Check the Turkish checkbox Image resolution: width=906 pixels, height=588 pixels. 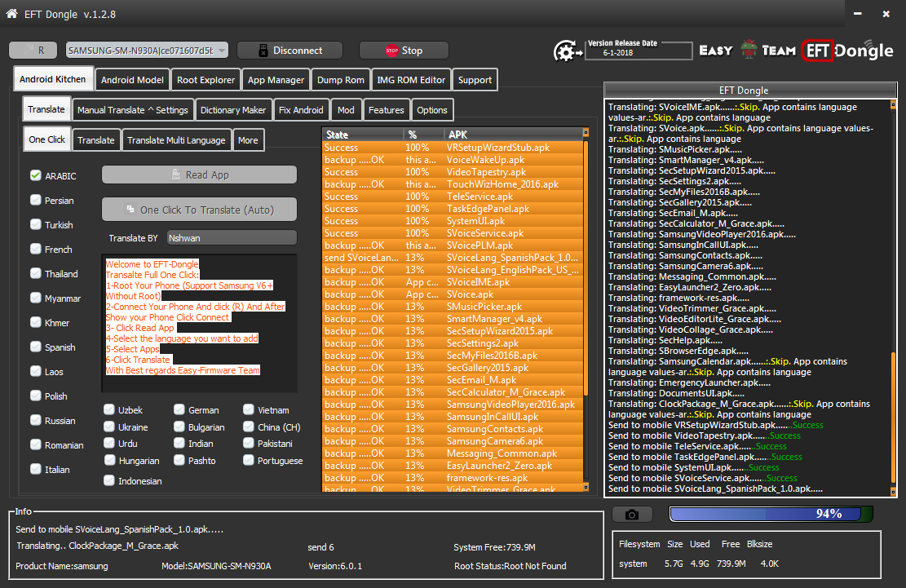[x=36, y=225]
